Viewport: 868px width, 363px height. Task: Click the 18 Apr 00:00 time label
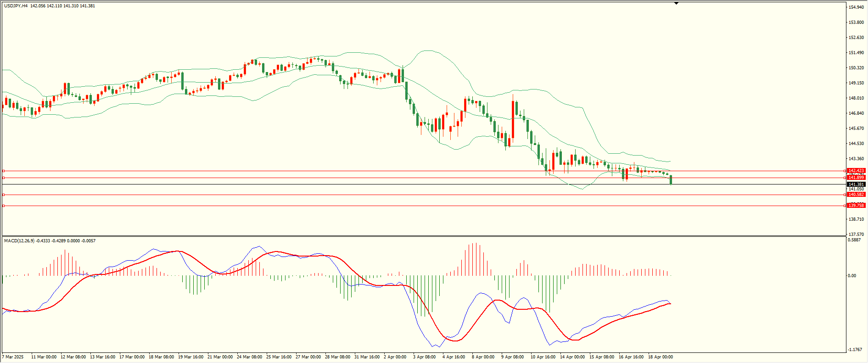click(x=661, y=357)
